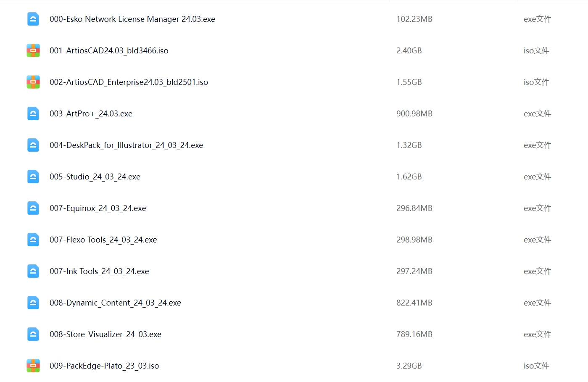588x382 pixels.
Task: Click the icon beside 005-Studio_24_03_24.exe
Action: pos(33,177)
